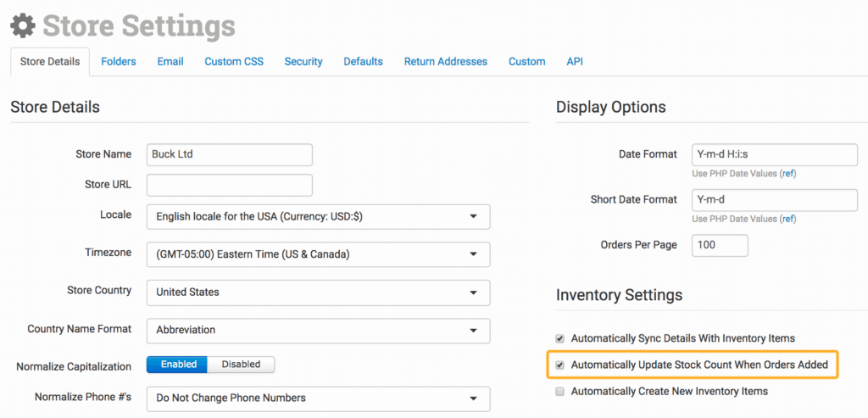Uncheck Automatically Update Stock Count When Orders Added
The width and height of the screenshot is (868, 418).
[559, 365]
